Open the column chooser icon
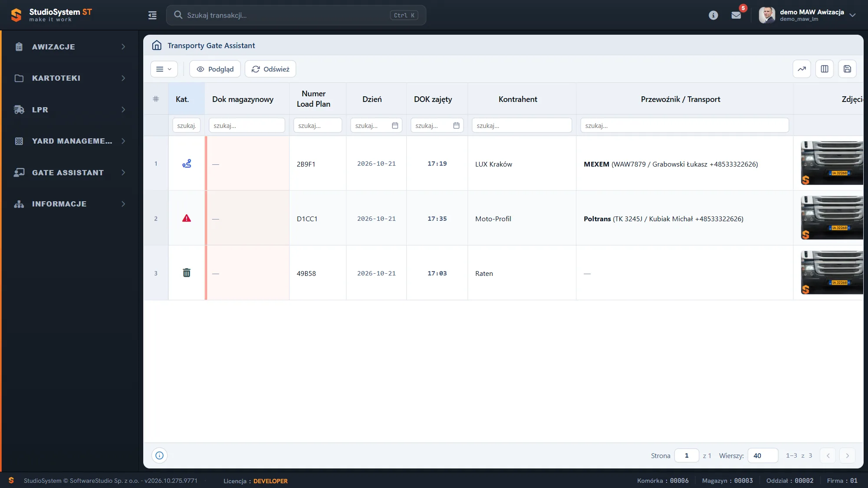This screenshot has width=868, height=488. pos(824,69)
